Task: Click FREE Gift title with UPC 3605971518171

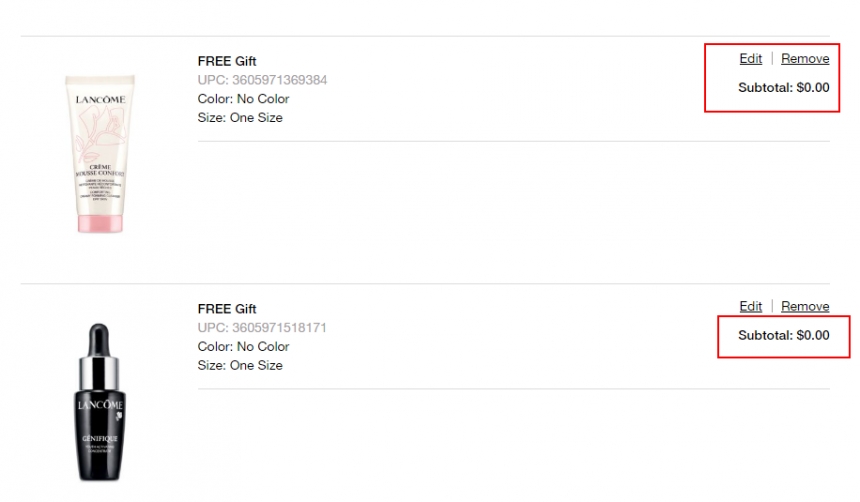Action: click(x=227, y=309)
